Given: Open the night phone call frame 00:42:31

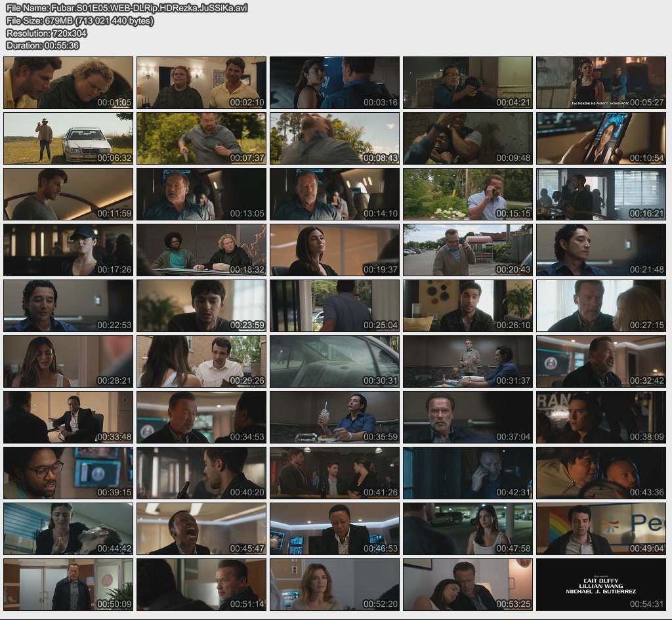Looking at the screenshot, I should click(468, 473).
